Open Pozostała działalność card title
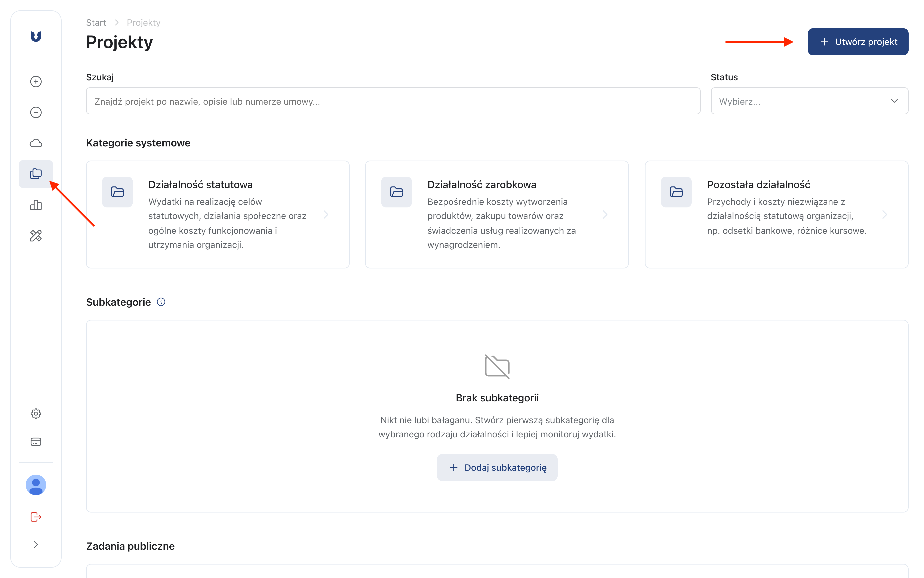The height and width of the screenshot is (578, 924). 758,185
